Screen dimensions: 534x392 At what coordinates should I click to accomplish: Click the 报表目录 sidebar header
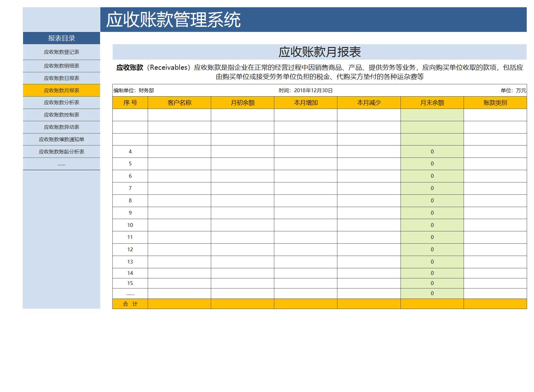pos(62,38)
